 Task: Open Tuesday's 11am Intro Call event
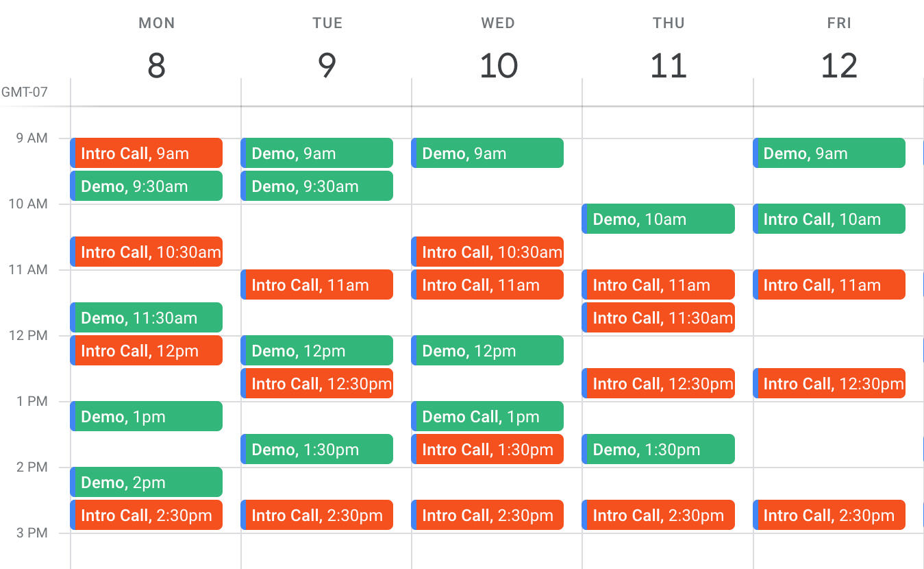click(317, 284)
